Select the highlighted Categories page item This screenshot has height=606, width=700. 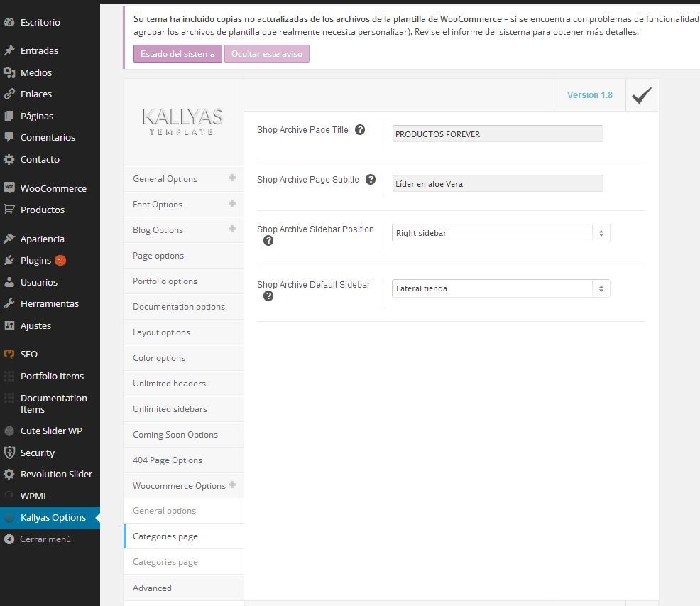point(183,536)
